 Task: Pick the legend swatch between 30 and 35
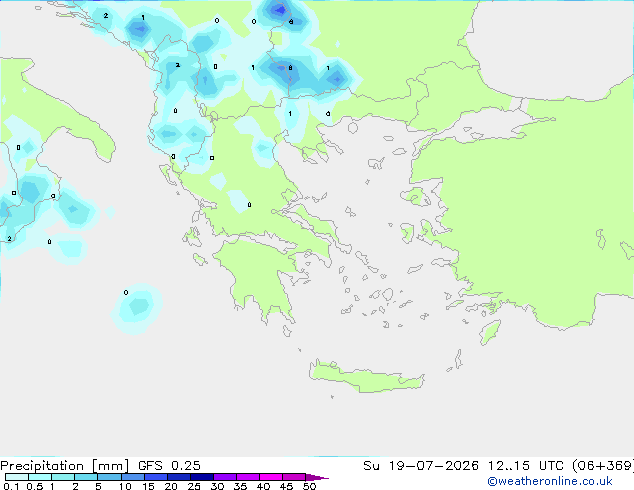pyautogui.click(x=225, y=477)
